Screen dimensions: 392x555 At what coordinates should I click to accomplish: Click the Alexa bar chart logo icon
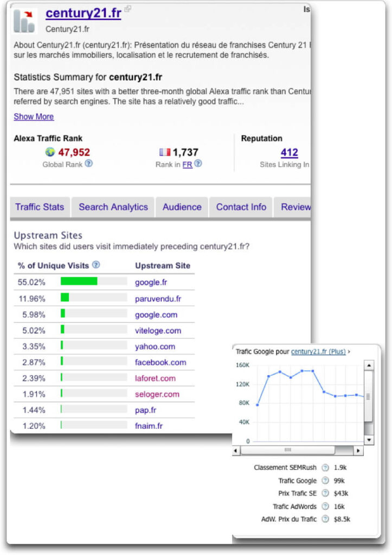click(x=25, y=21)
